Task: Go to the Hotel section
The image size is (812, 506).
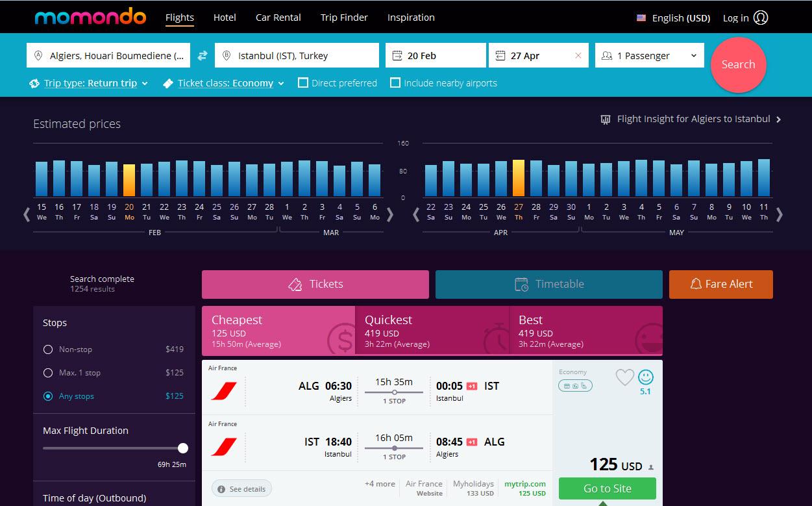Action: click(225, 18)
